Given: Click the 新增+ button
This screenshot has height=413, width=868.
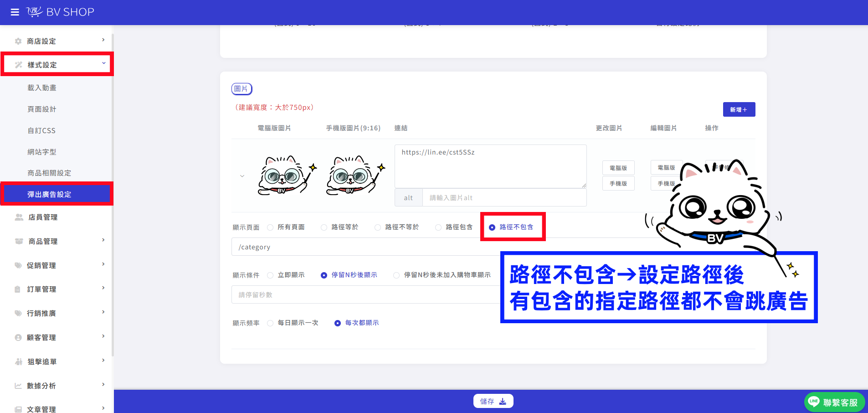Looking at the screenshot, I should tap(739, 109).
